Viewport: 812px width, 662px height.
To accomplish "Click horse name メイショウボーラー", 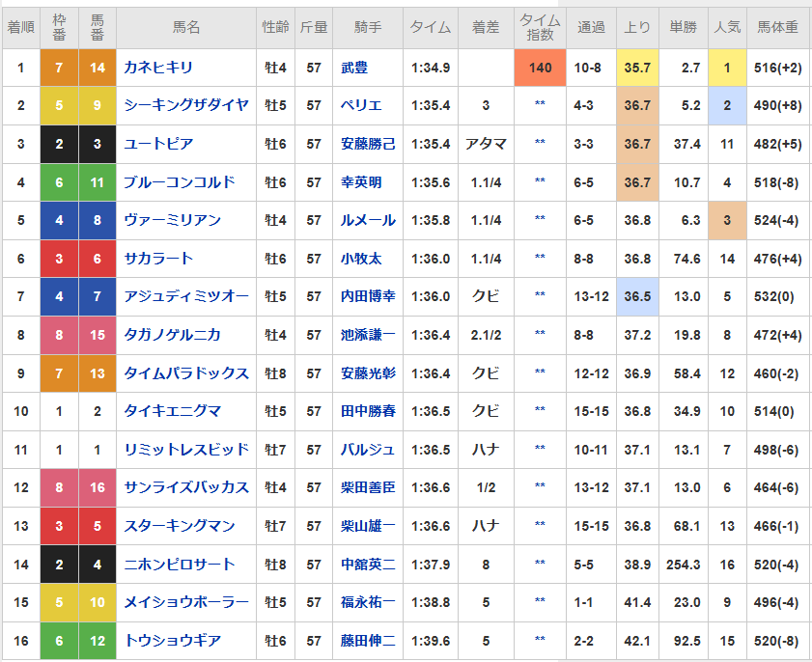I will pos(186,602).
